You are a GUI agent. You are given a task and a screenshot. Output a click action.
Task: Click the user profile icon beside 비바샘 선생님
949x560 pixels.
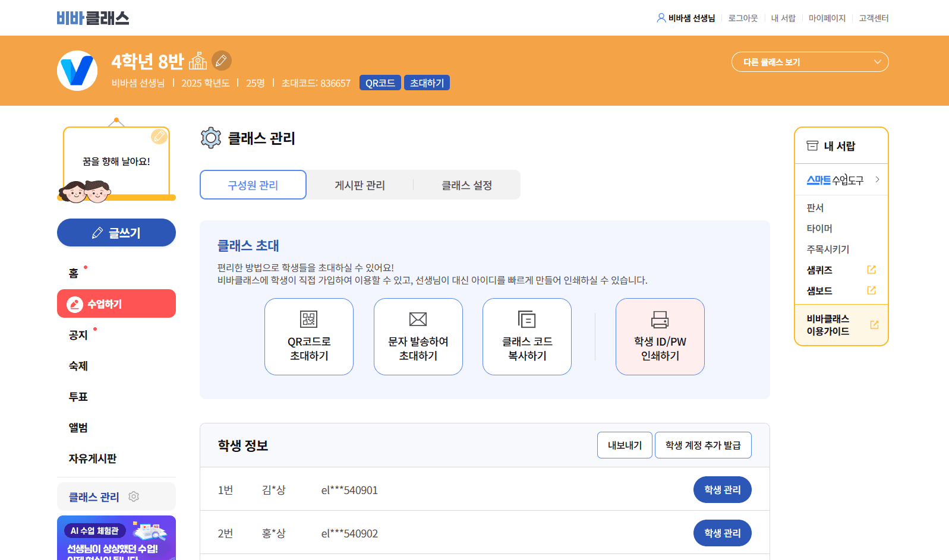pyautogui.click(x=661, y=18)
